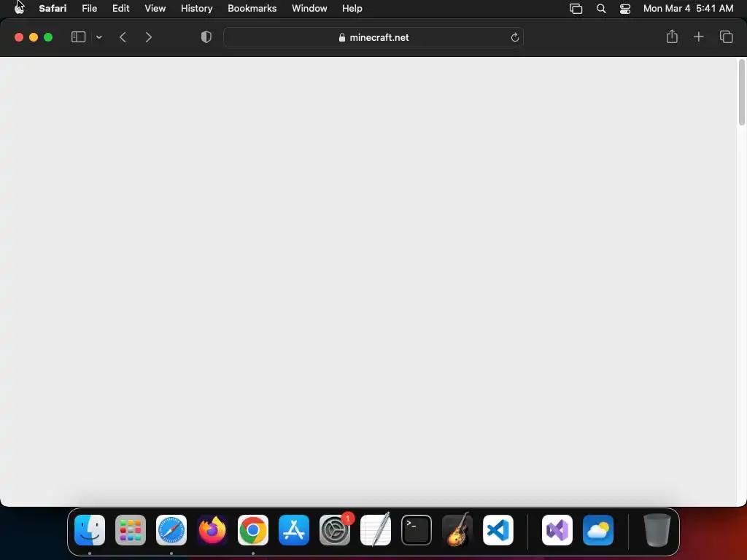Open the Edit menu
The width and height of the screenshot is (747, 560).
coord(120,8)
